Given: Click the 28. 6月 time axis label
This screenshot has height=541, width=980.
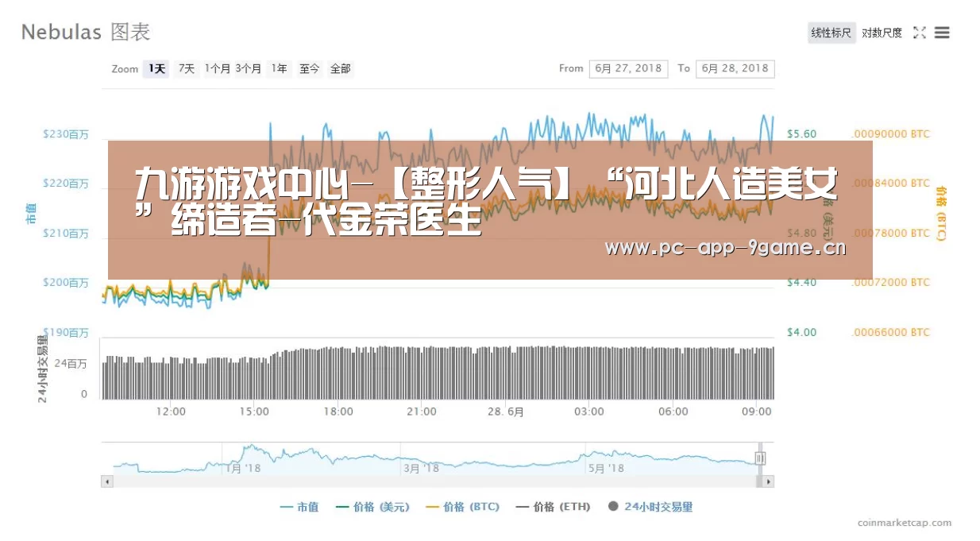Looking at the screenshot, I should 506,412.
